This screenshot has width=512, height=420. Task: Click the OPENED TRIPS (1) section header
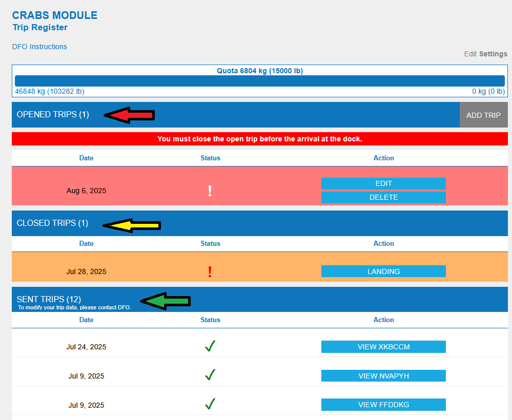click(x=53, y=115)
